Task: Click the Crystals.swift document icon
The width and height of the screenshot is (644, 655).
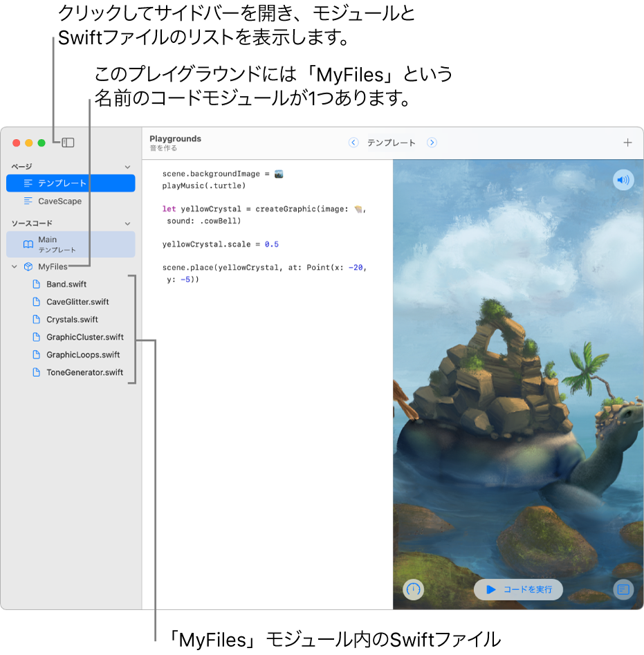Action: pyautogui.click(x=37, y=319)
